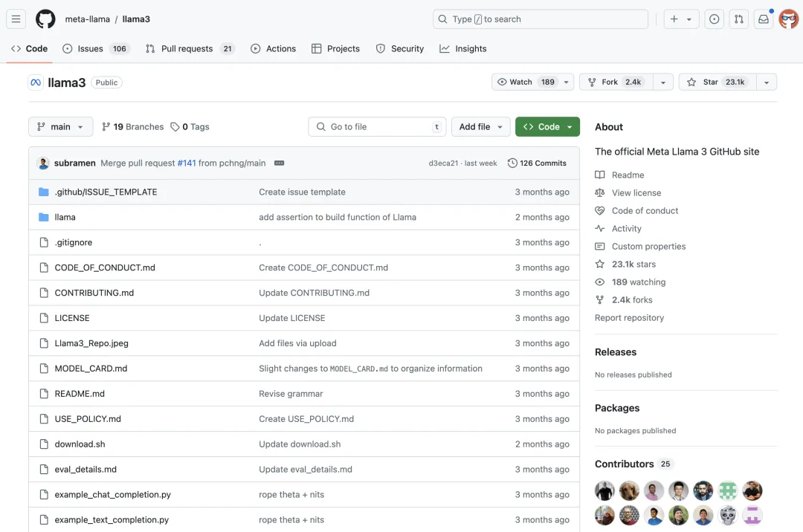Open example_chat_completion.py file
803x532 pixels.
[113, 495]
